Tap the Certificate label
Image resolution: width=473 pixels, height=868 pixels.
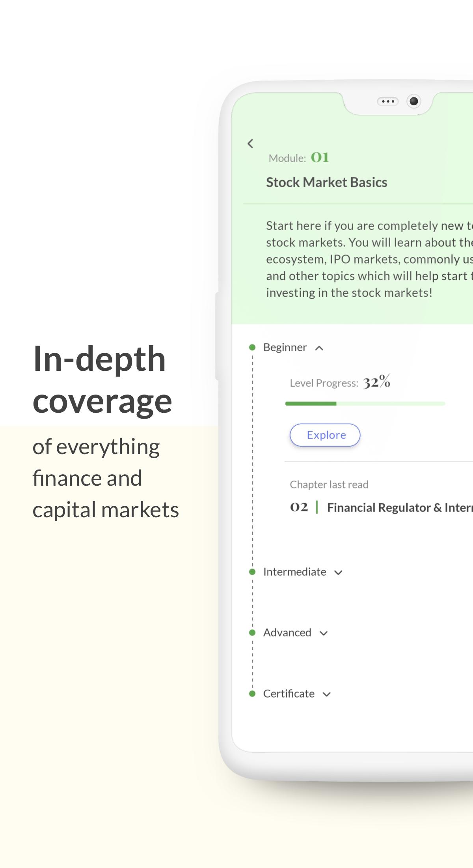point(289,694)
